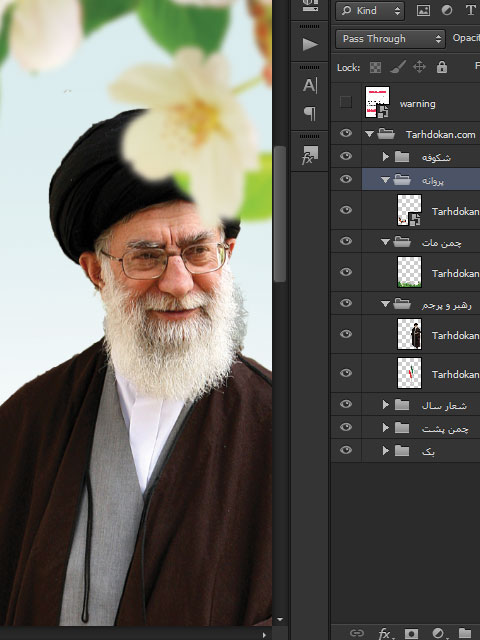The image size is (480, 640).
Task: Click the folder icon of شعار سال group
Action: [x=402, y=405]
